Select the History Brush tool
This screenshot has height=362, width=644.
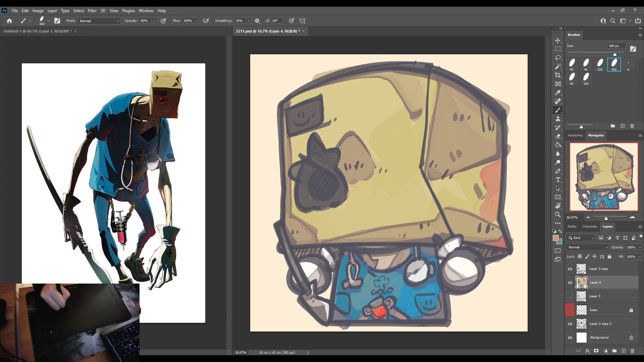point(558,127)
